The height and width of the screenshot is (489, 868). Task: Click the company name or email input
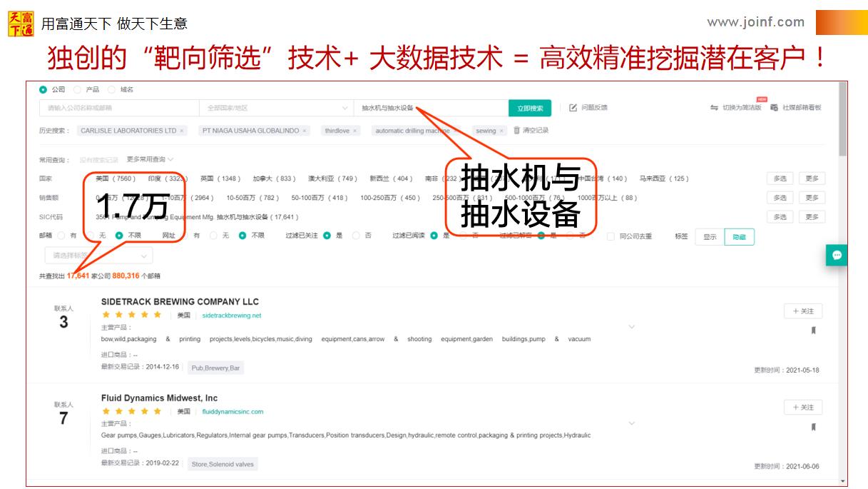[x=119, y=108]
